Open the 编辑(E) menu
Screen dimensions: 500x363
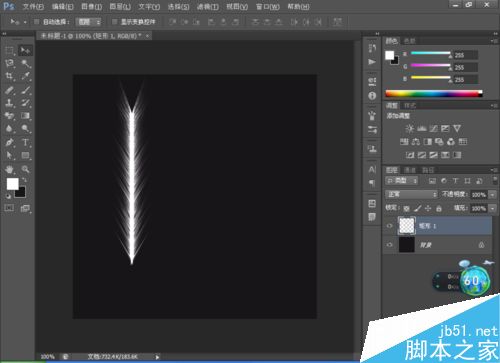pyautogui.click(x=62, y=6)
